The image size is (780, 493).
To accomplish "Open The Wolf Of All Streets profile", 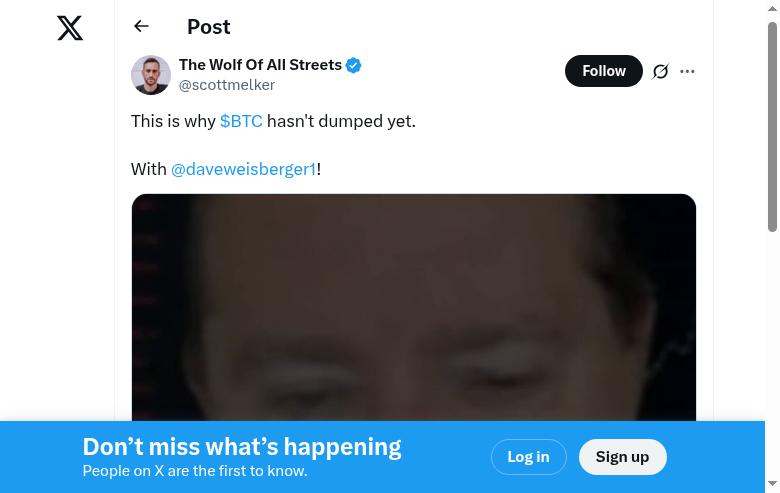I will coord(260,65).
